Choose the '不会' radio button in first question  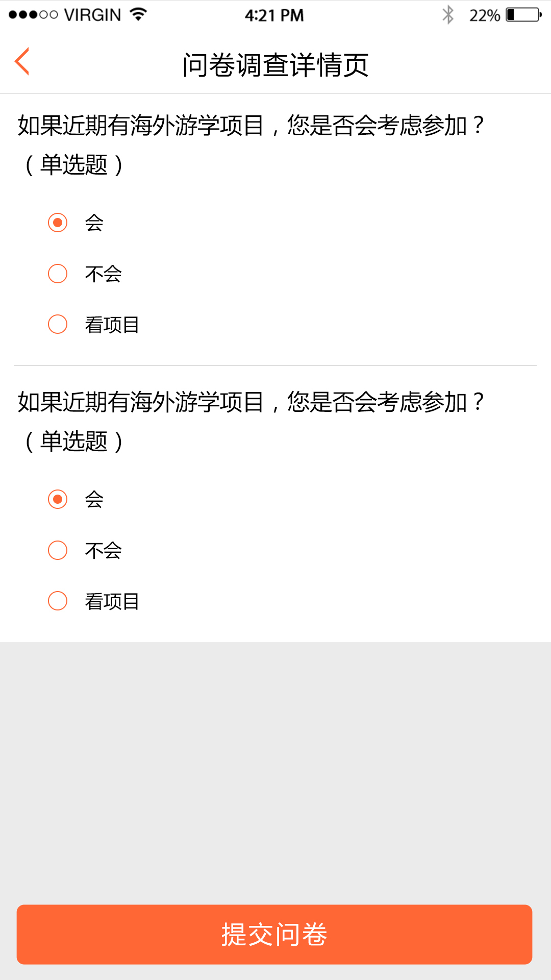pyautogui.click(x=58, y=274)
